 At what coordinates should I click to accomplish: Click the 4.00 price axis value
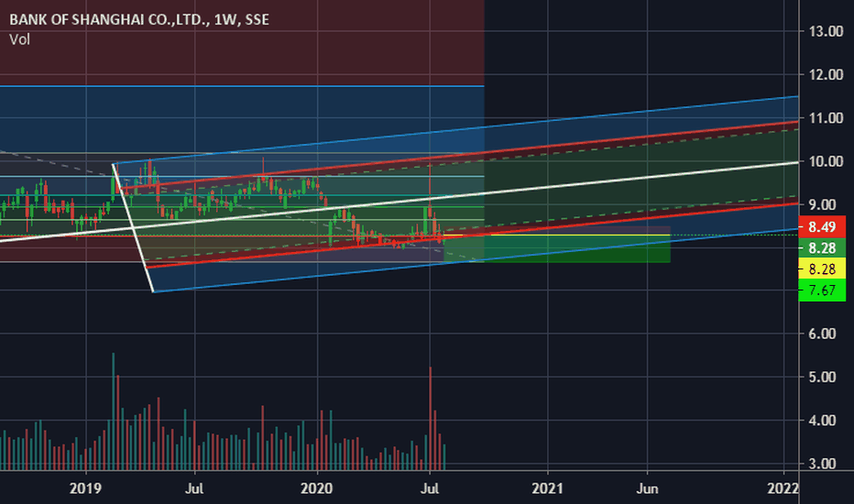click(822, 420)
